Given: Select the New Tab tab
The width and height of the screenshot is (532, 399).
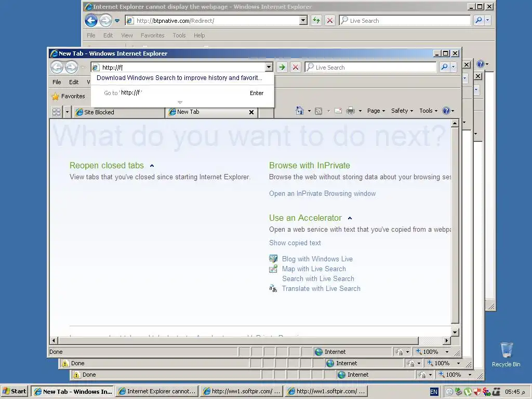Looking at the screenshot, I should pos(212,112).
